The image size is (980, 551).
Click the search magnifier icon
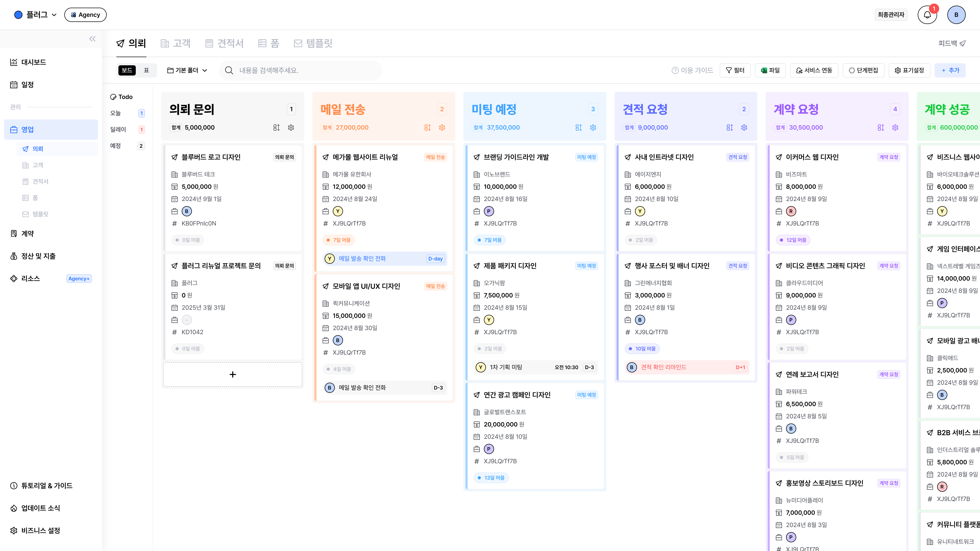coord(229,70)
